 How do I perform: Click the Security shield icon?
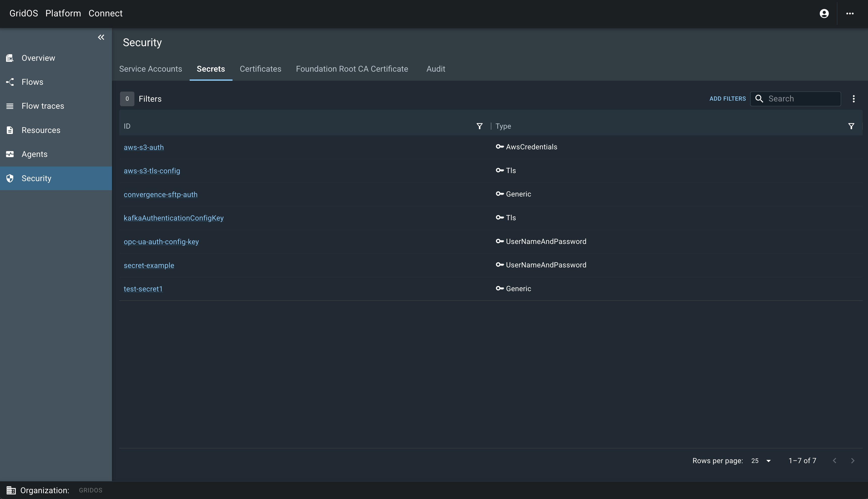pyautogui.click(x=10, y=178)
